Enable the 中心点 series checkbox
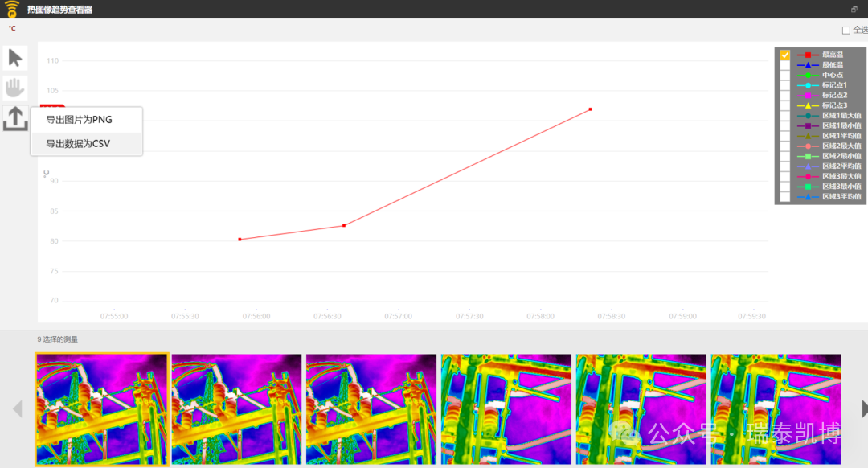 [x=785, y=75]
